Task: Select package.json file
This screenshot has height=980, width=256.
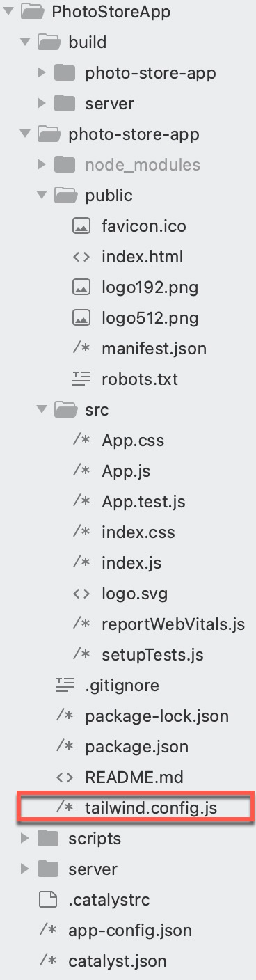Action: (136, 747)
